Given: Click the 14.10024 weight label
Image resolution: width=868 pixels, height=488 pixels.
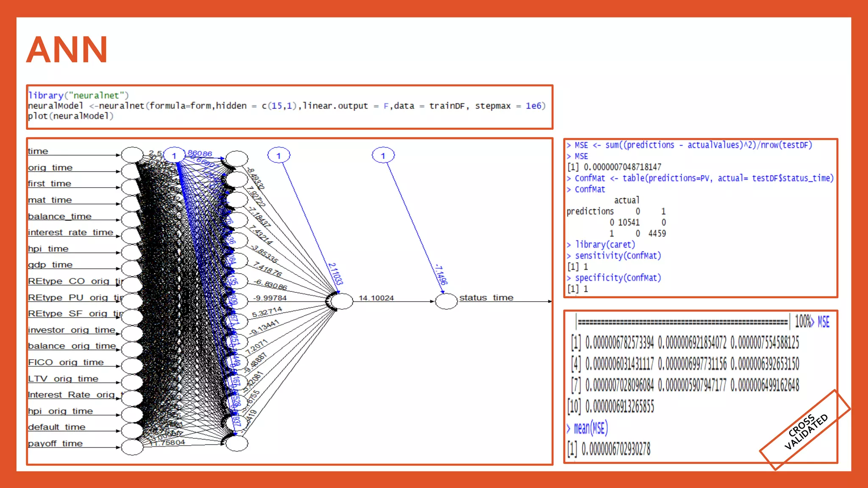Looking at the screenshot, I should 376,298.
